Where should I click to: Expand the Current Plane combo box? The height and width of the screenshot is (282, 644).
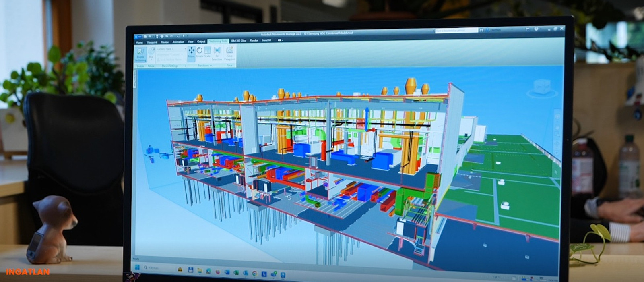(171, 49)
